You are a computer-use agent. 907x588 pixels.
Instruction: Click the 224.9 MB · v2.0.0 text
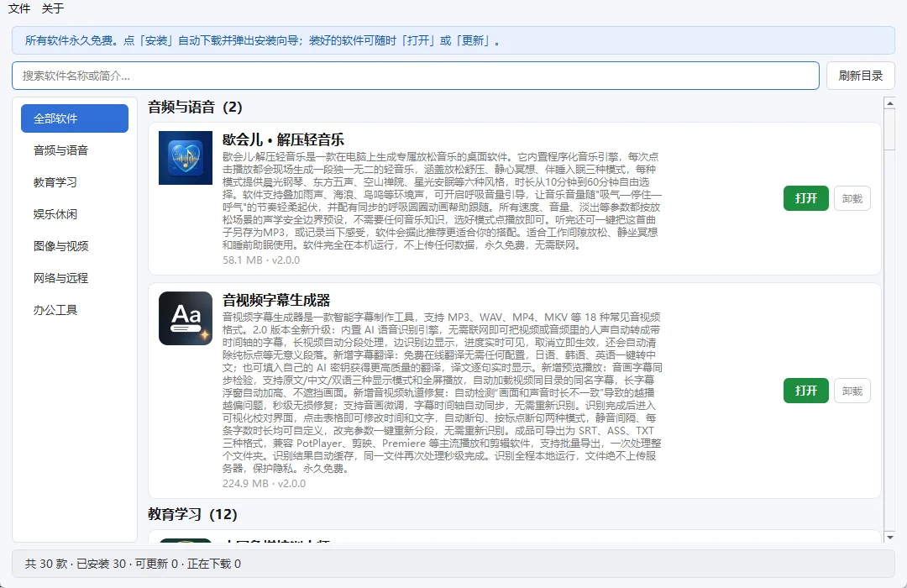pos(264,483)
